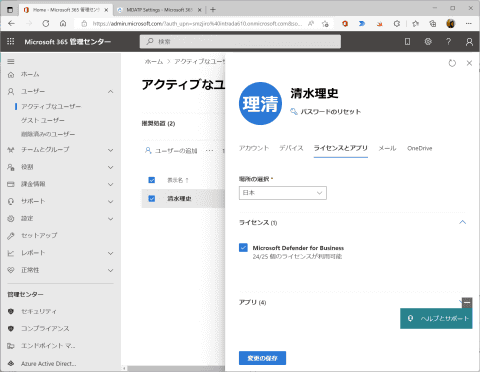Image resolution: width=480 pixels, height=372 pixels.
Task: Open the help question mark icon
Action: (449, 41)
